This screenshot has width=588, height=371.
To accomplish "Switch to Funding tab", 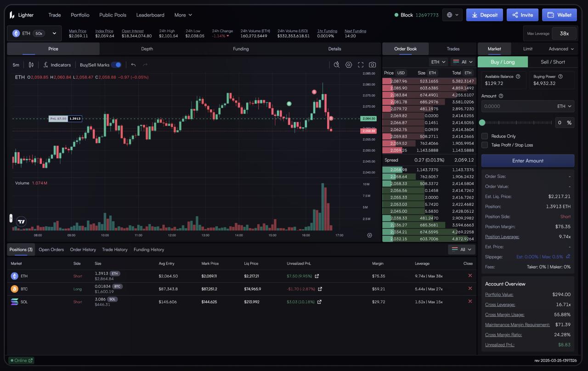I will point(241,49).
